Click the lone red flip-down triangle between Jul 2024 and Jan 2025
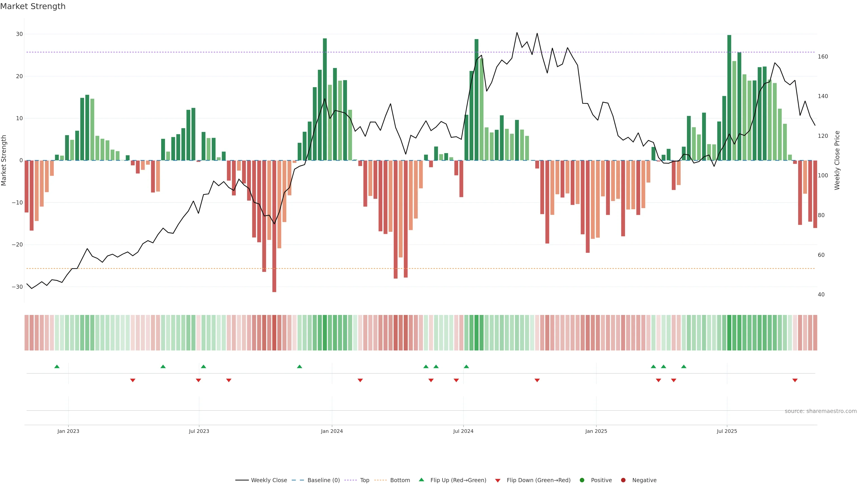Image resolution: width=868 pixels, height=488 pixels. [537, 380]
